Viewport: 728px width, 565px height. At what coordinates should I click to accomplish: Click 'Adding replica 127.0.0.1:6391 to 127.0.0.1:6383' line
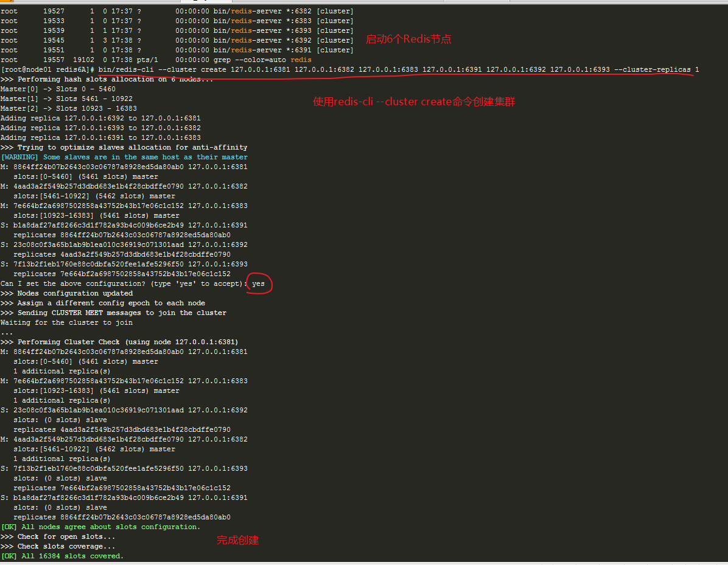(101, 138)
